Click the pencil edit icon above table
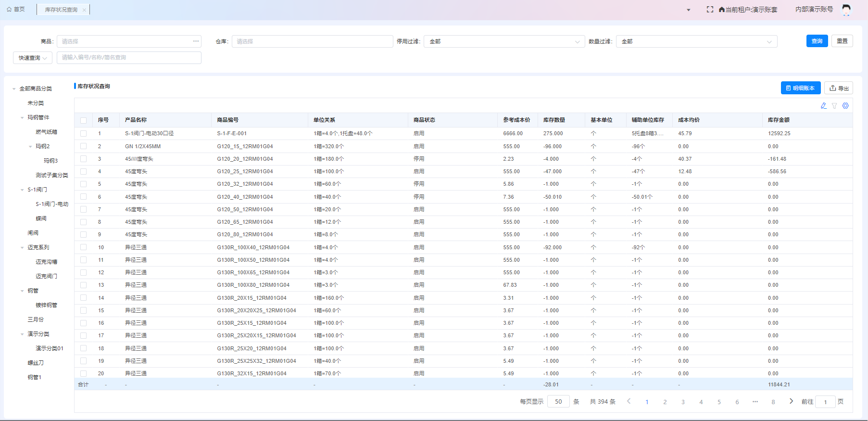The height and width of the screenshot is (421, 868). tap(823, 106)
